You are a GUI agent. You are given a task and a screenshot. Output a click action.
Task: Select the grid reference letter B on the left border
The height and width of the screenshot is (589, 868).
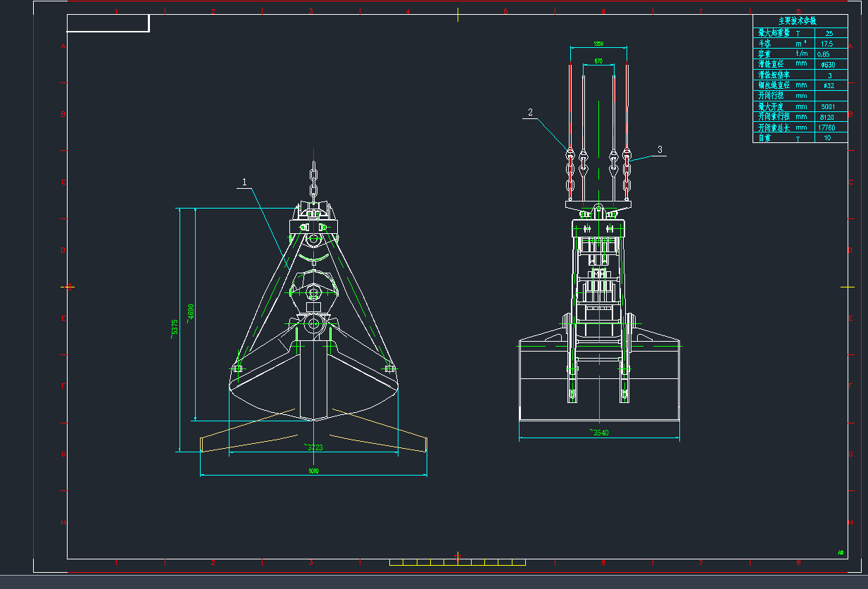[62, 114]
